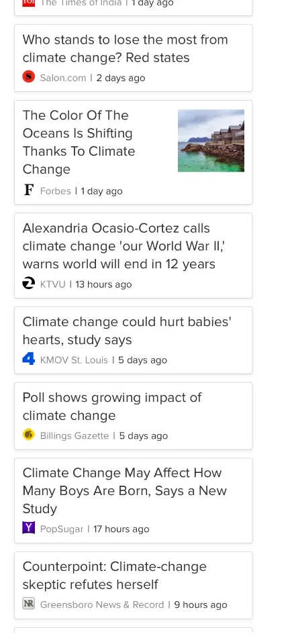Click the PopSugar source label
The height and width of the screenshot is (644, 292).
[x=62, y=529]
